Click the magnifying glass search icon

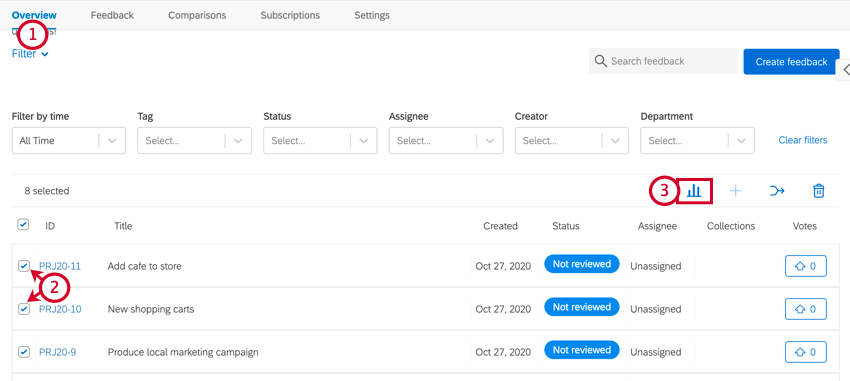coord(600,61)
